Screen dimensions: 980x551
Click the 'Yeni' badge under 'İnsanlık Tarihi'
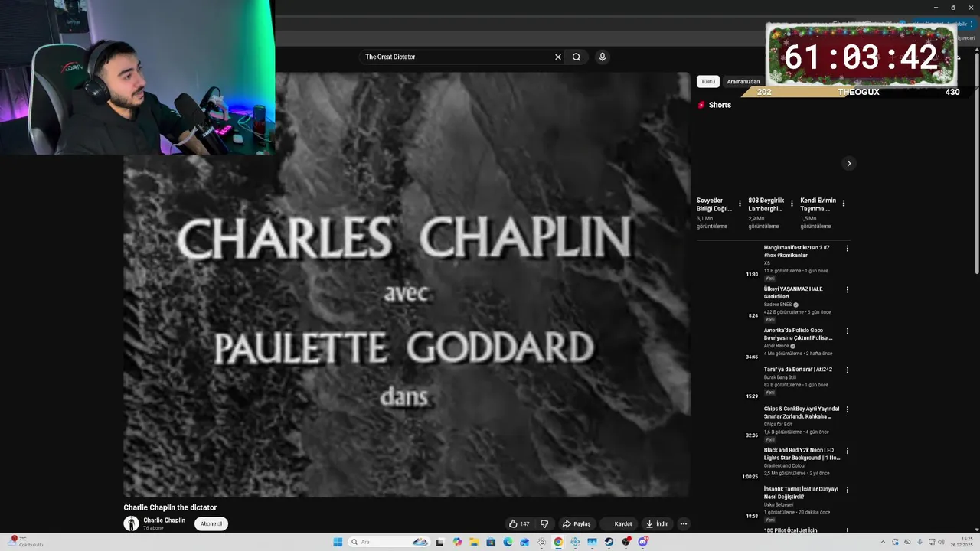click(769, 520)
